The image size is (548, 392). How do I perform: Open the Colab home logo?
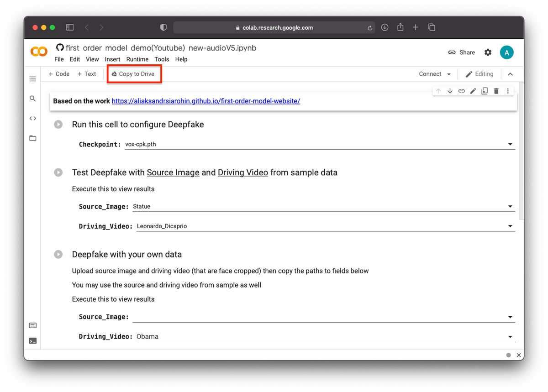pos(39,52)
